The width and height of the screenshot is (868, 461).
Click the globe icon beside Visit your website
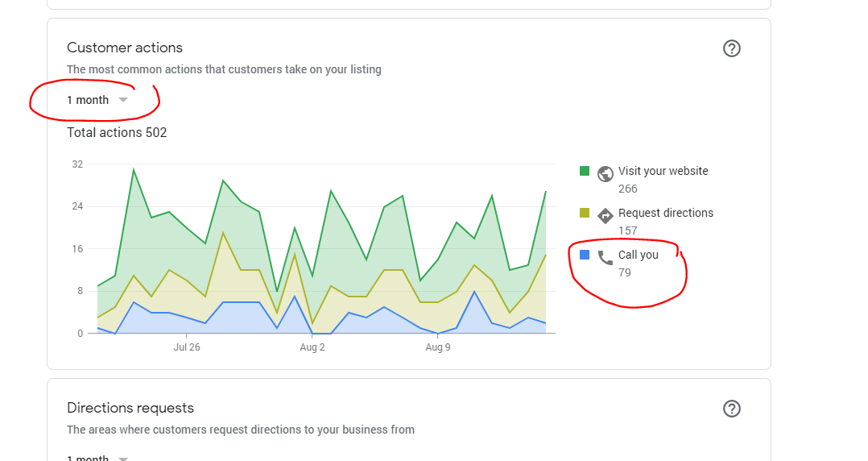point(606,173)
